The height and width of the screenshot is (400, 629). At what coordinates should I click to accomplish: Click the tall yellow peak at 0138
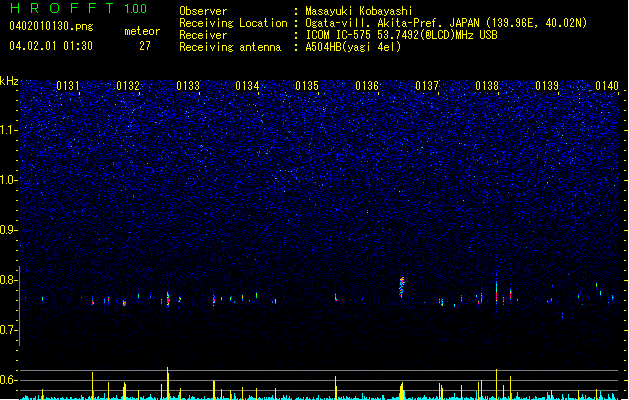(497, 384)
